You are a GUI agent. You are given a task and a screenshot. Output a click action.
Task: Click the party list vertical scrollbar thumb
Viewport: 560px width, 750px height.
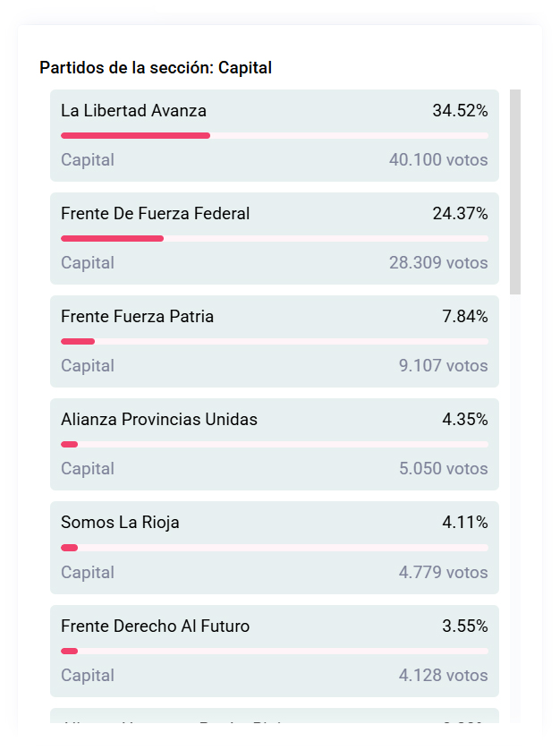click(515, 192)
